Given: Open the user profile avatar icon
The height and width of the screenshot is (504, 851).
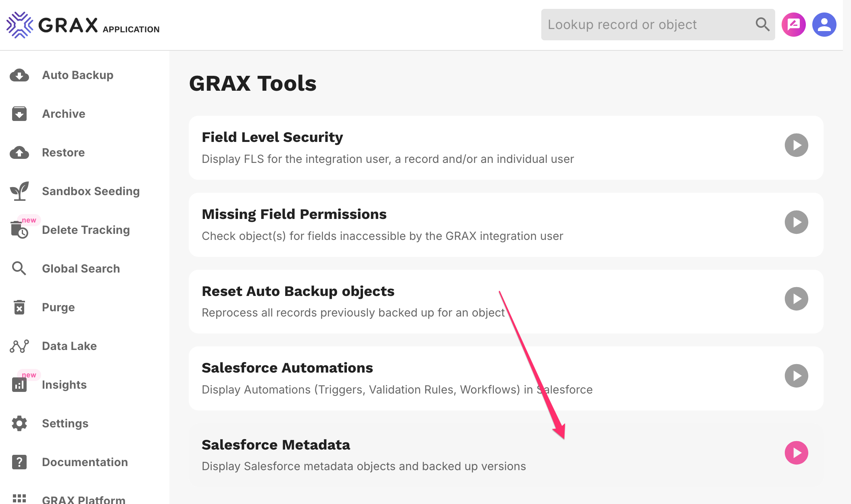Looking at the screenshot, I should coord(824,25).
